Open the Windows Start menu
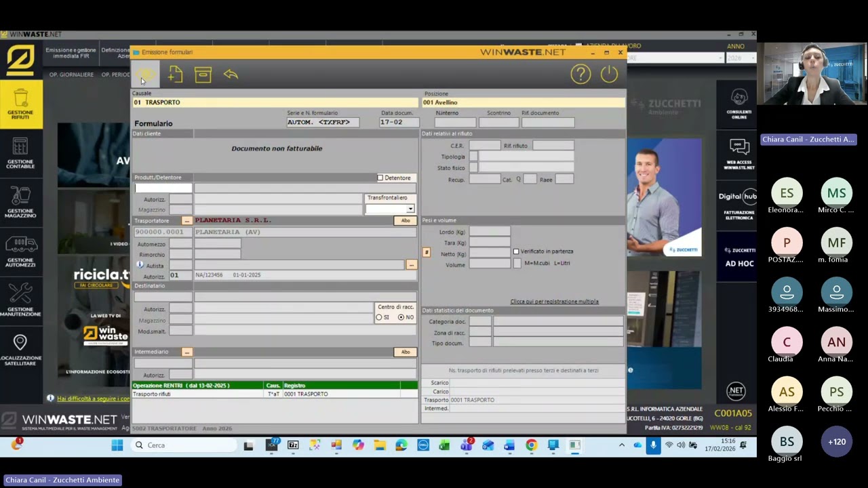 pos(117,445)
